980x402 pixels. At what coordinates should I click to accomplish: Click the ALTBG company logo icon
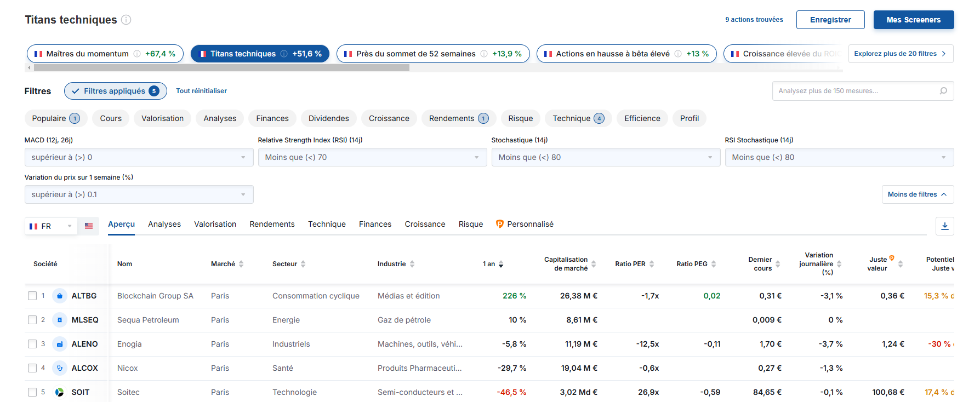[60, 296]
